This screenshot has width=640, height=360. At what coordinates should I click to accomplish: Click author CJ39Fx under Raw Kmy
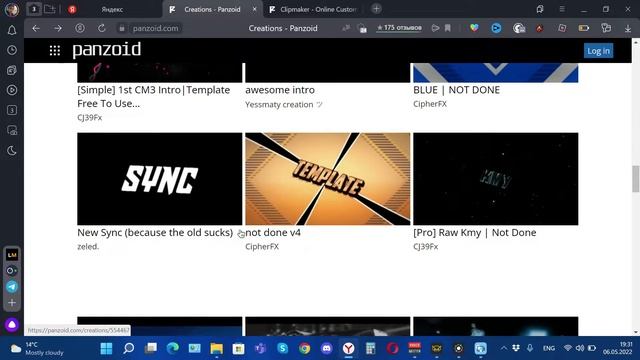click(426, 247)
